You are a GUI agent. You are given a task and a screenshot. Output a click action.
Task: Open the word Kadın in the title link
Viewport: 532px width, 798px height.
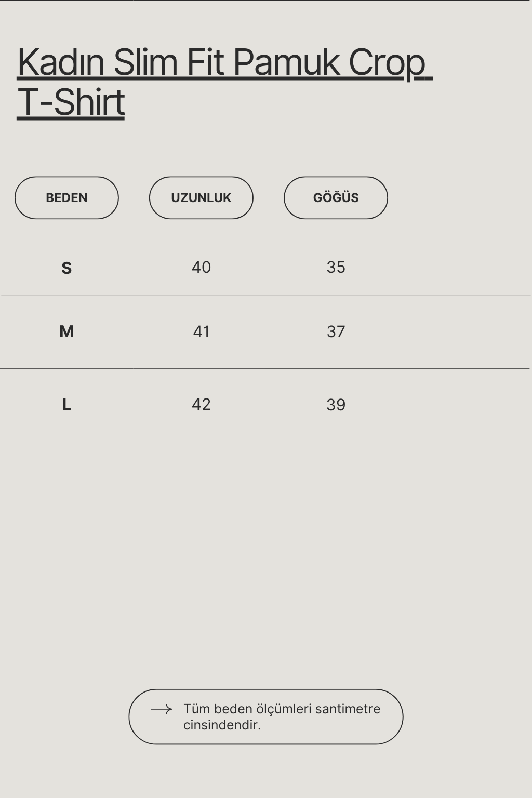61,62
